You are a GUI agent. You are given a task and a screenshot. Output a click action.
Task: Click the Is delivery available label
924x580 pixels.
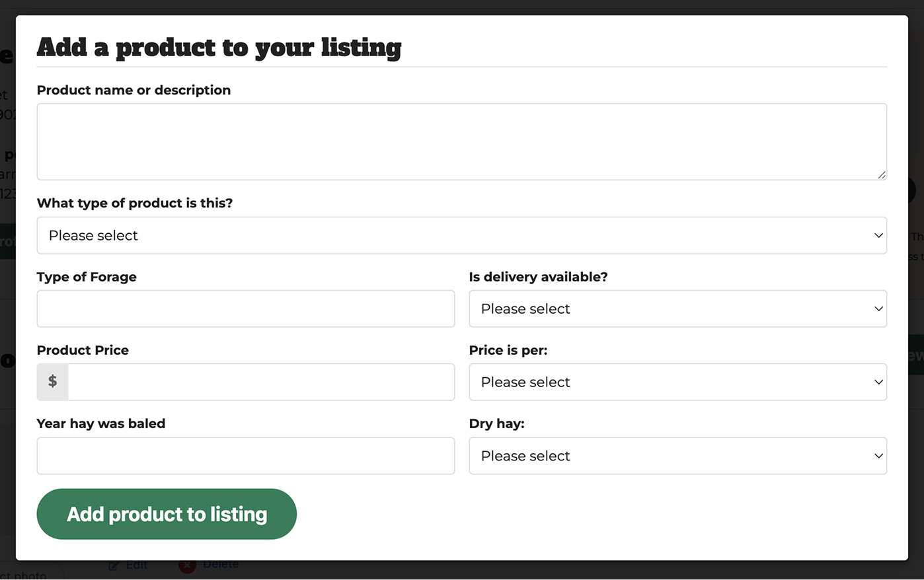pyautogui.click(x=538, y=277)
